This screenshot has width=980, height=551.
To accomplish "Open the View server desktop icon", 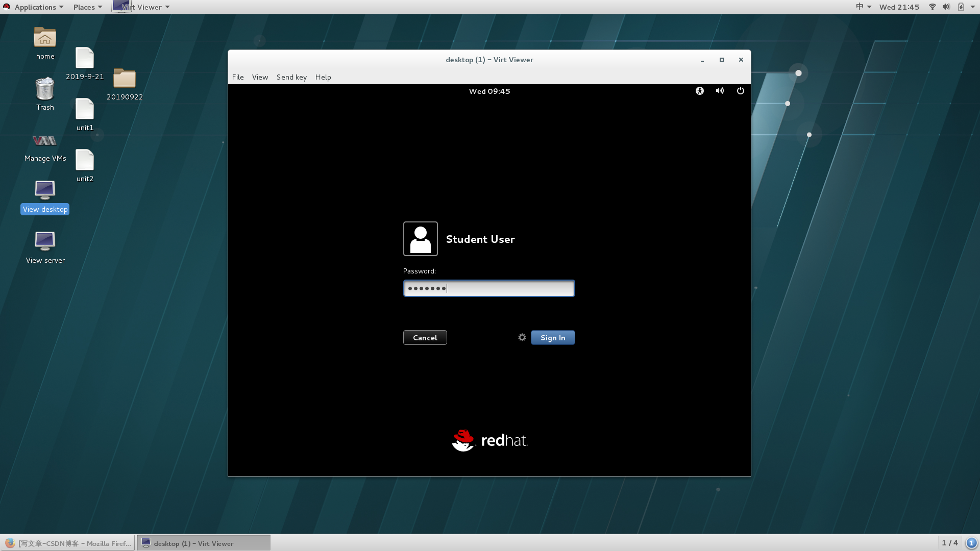I will tap(45, 241).
